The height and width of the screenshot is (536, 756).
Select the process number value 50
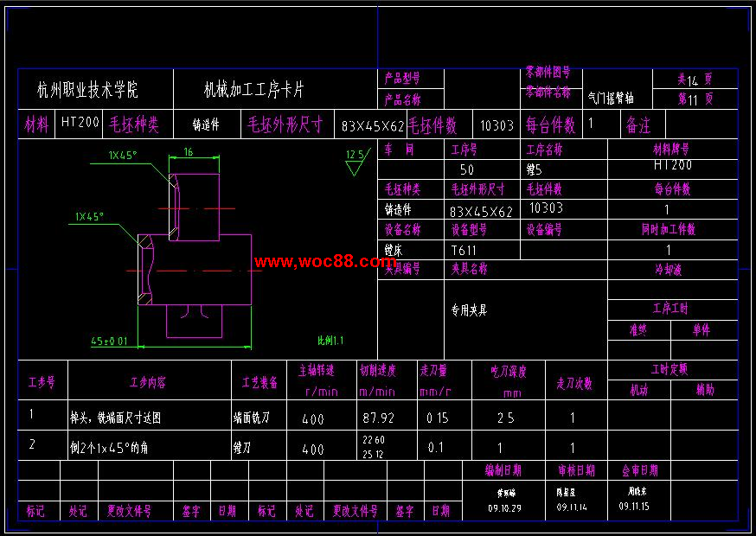[x=467, y=169]
